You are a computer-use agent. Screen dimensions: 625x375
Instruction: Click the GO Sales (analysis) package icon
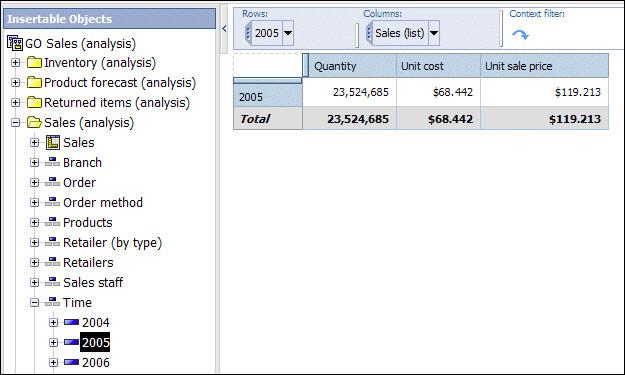15,43
